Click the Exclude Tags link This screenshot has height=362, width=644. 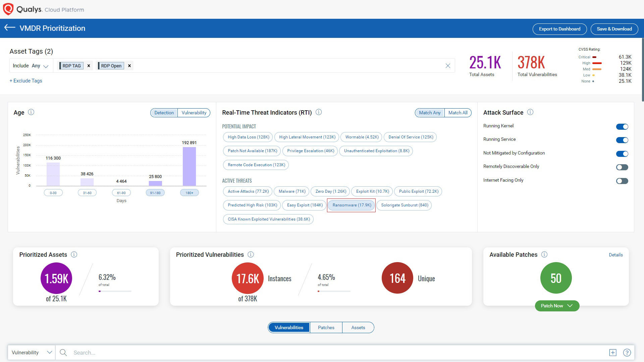coord(26,81)
